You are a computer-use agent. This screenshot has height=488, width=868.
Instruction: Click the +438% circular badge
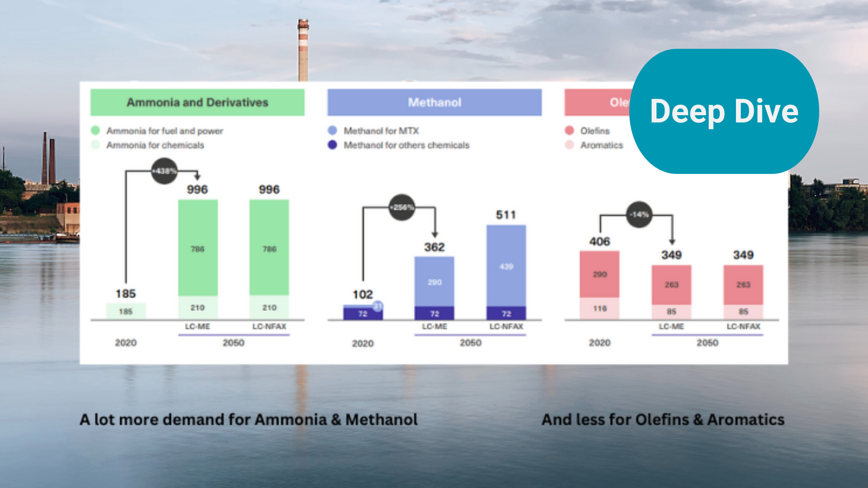click(164, 171)
